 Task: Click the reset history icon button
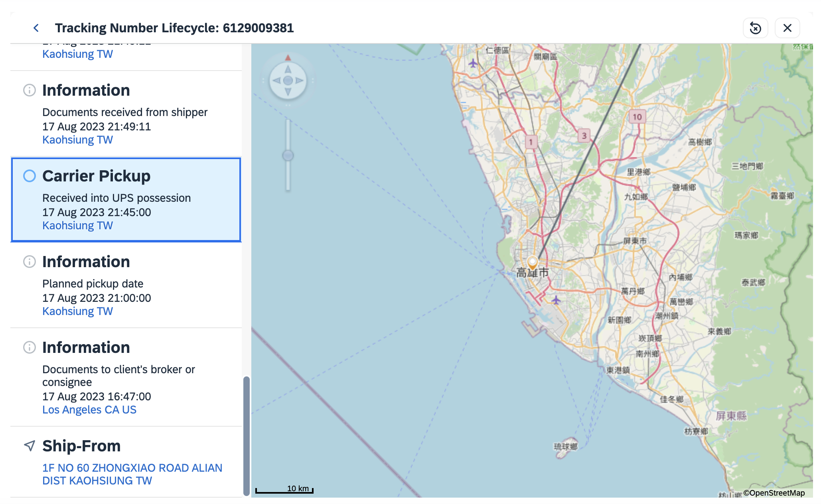pyautogui.click(x=755, y=28)
